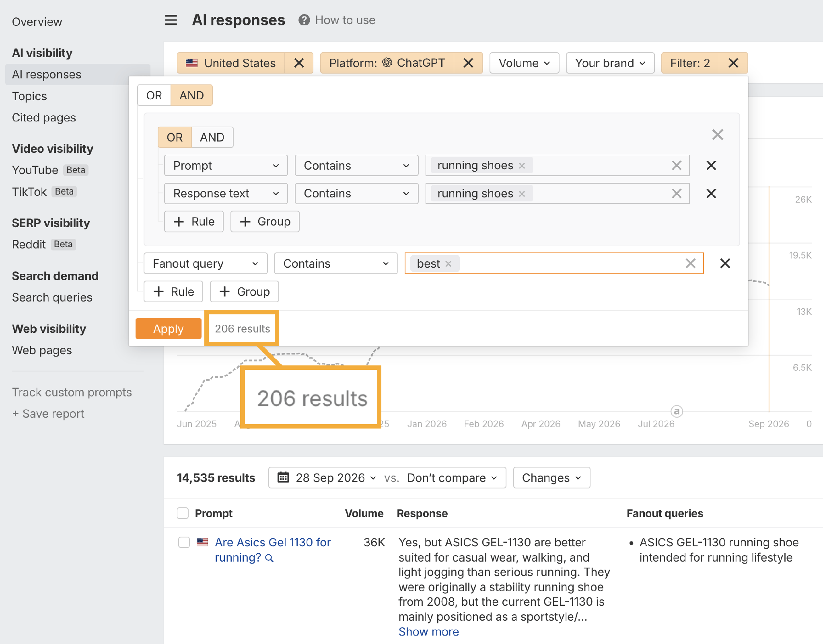Clear the Fanout query value field
The height and width of the screenshot is (644, 823).
[x=691, y=263]
